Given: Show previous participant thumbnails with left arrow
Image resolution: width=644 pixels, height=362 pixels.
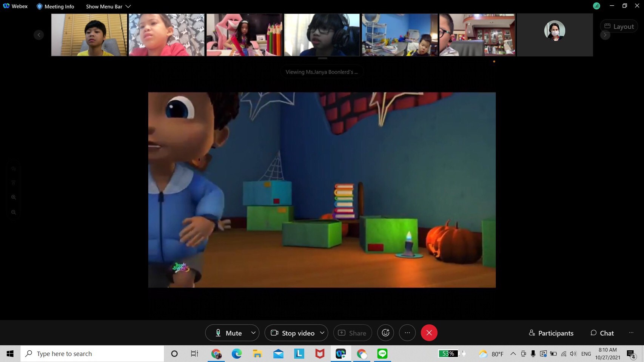Looking at the screenshot, I should click(x=39, y=35).
